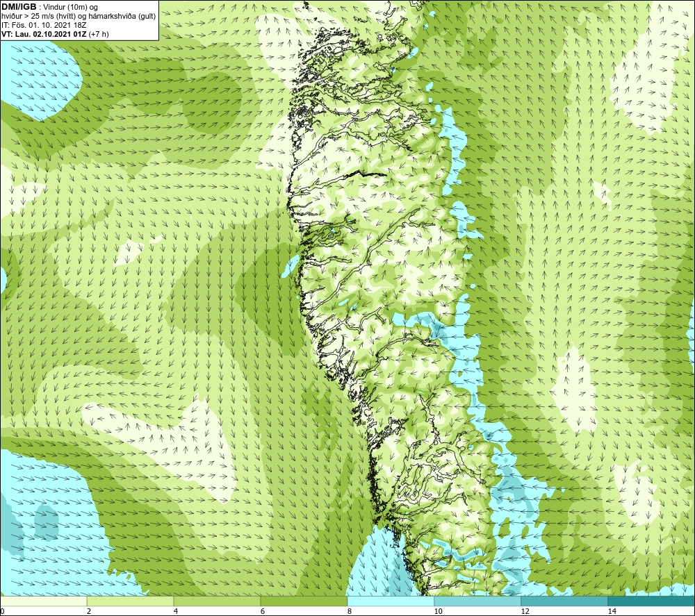The height and width of the screenshot is (616, 695).
Task: Click the 'IT: Fös. 01. 10. 2021 18Z' line
Action: [x=44, y=25]
